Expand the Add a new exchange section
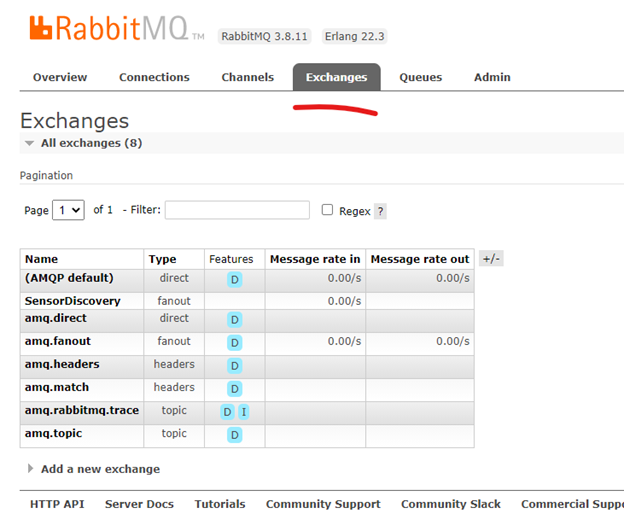This screenshot has height=525, width=624. point(94,469)
